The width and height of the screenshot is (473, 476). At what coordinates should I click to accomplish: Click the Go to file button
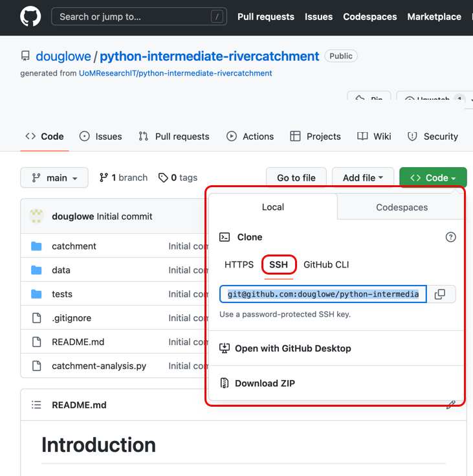[x=296, y=177]
